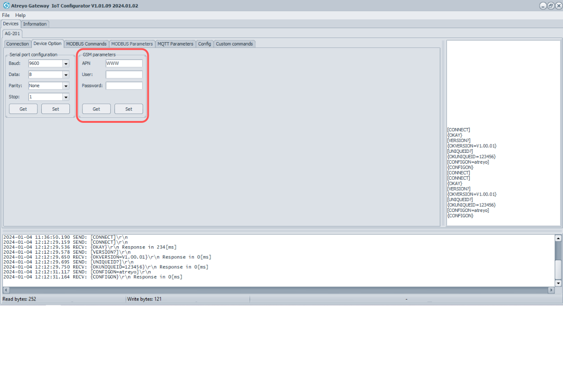Restore the configurator window
This screenshot has height=392, width=563.
[550, 6]
